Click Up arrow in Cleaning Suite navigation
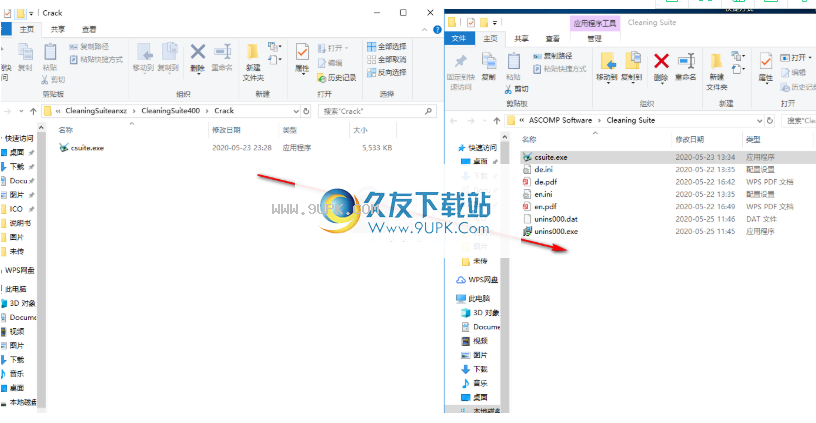 [496, 120]
